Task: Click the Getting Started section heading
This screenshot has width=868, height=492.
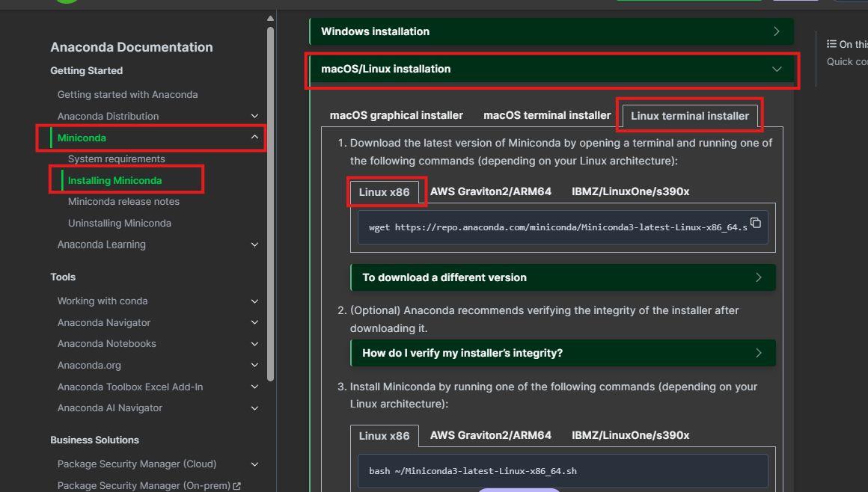Action: click(x=86, y=70)
